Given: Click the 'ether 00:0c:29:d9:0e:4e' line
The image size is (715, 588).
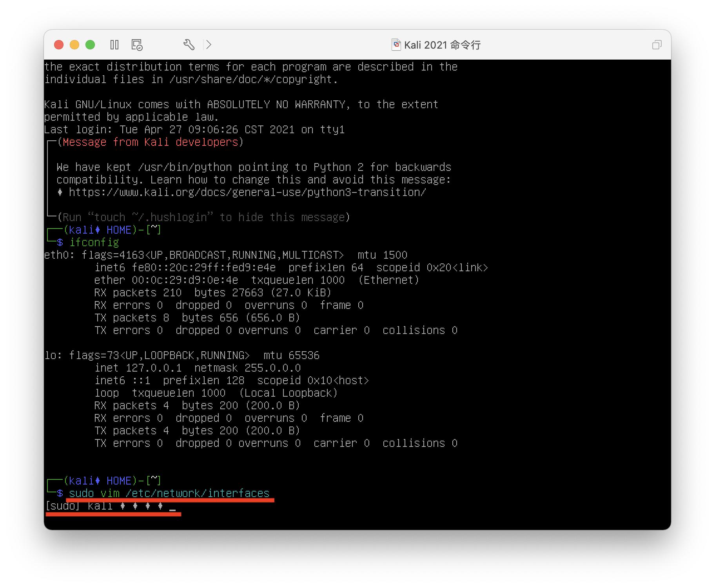Looking at the screenshot, I should coord(257,280).
